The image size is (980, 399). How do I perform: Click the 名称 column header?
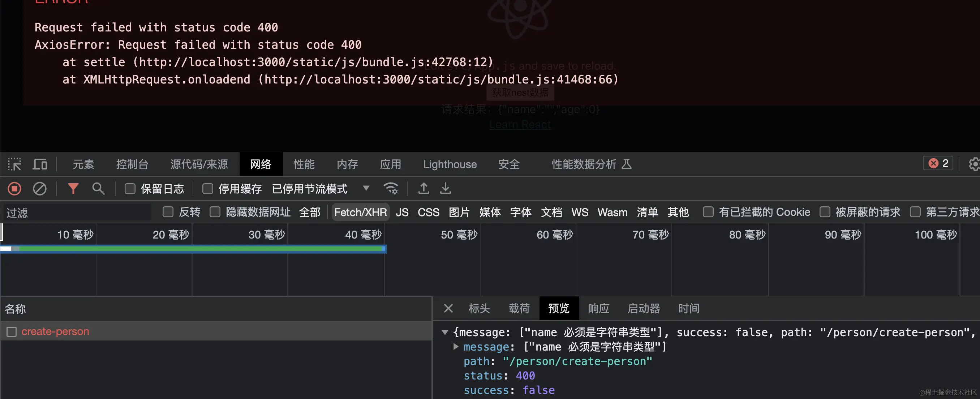click(x=216, y=309)
